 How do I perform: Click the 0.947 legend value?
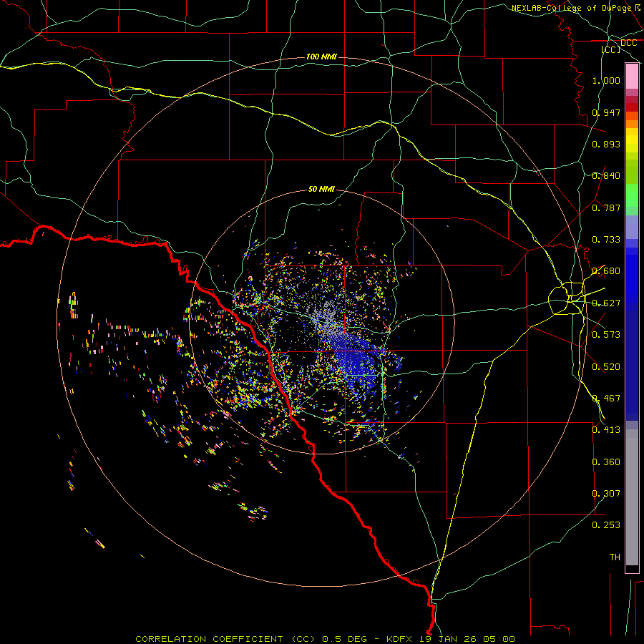606,112
